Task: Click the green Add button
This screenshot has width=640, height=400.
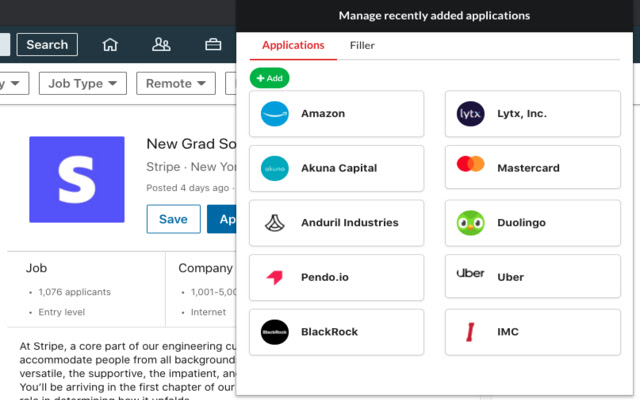Action: 269,78
